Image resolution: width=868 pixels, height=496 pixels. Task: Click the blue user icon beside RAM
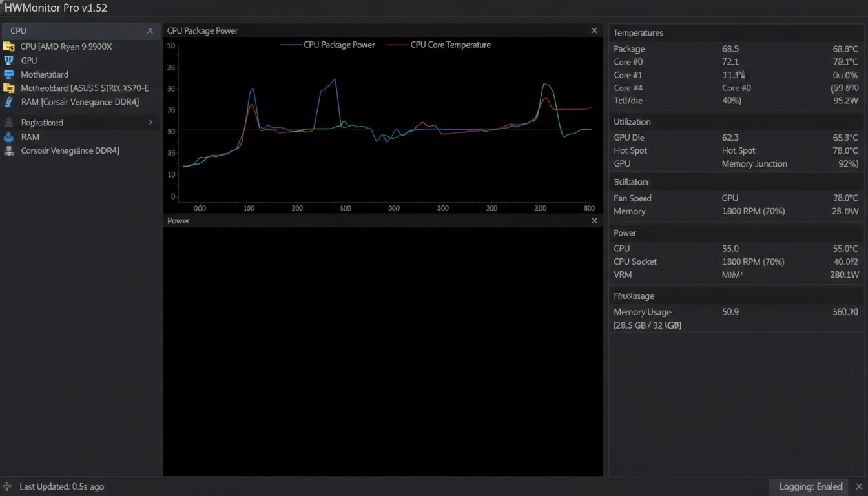pos(8,137)
